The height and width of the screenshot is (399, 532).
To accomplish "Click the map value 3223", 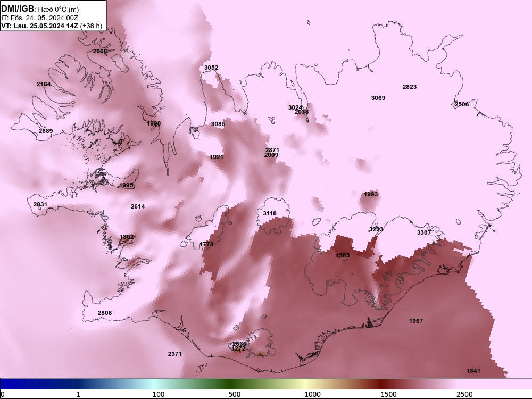I will click(x=376, y=230).
